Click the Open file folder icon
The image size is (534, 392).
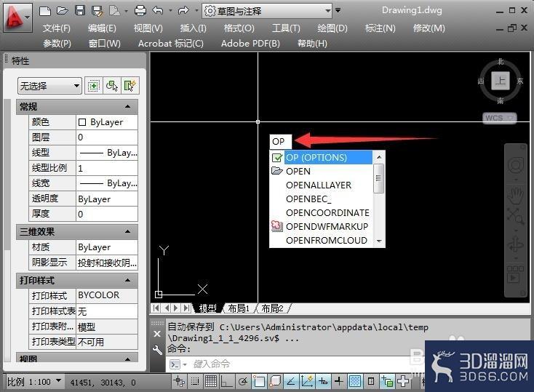(63, 11)
